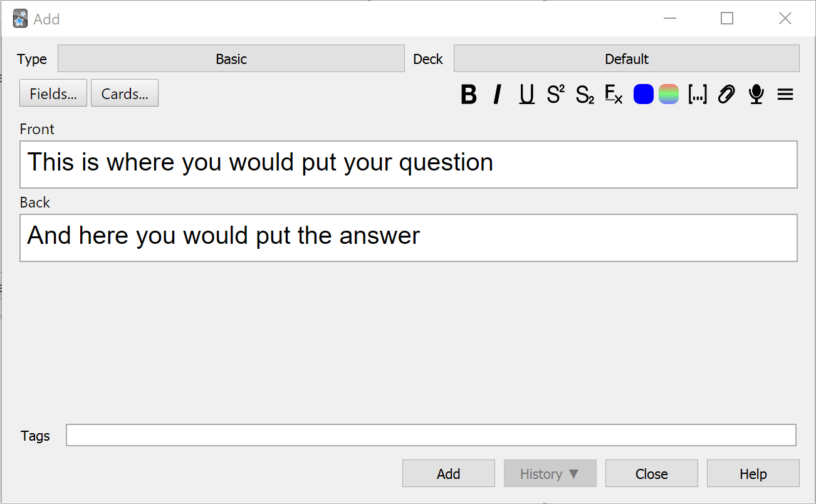Click inside the Tags input field
This screenshot has width=816, height=504.
(x=431, y=435)
